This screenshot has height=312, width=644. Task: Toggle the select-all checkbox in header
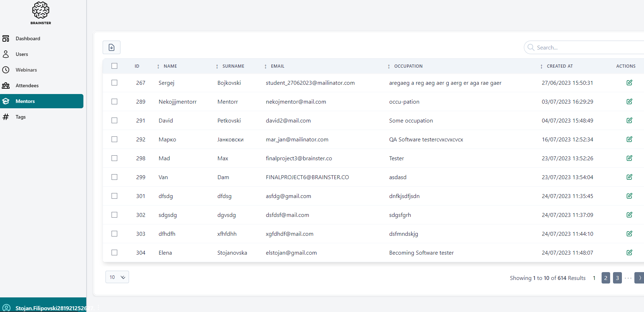[114, 66]
